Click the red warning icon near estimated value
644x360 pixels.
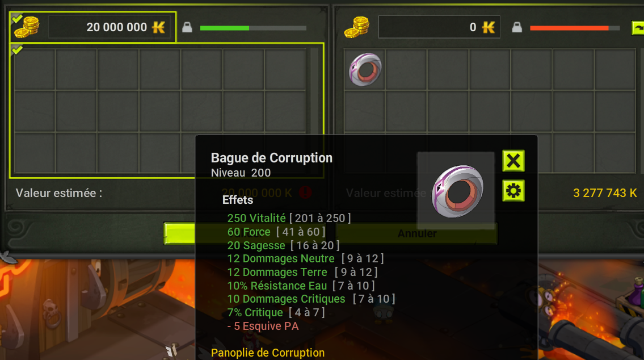point(305,192)
